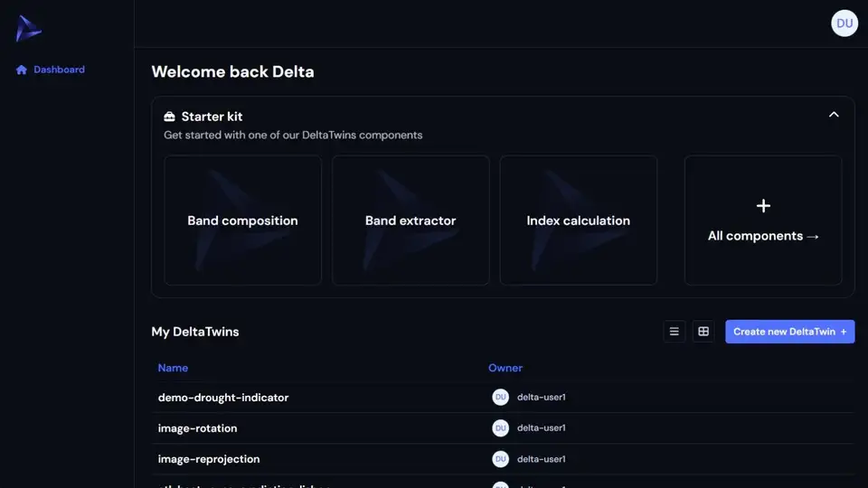Screen dimensions: 868x488
Task: Open the demo-drought-indicator DeltaTwin
Action: 223,398
